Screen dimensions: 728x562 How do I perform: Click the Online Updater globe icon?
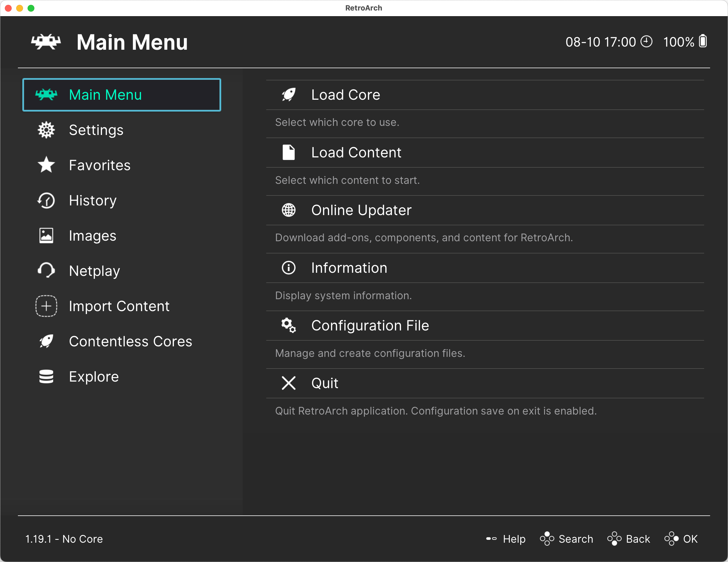click(x=289, y=210)
